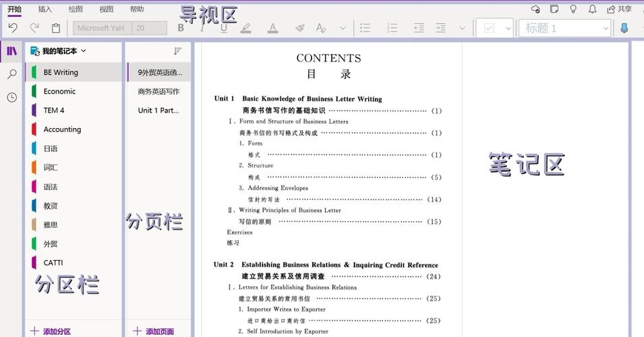Switch to the 绘图 ribbon tab
The height and width of the screenshot is (337, 644).
(76, 9)
